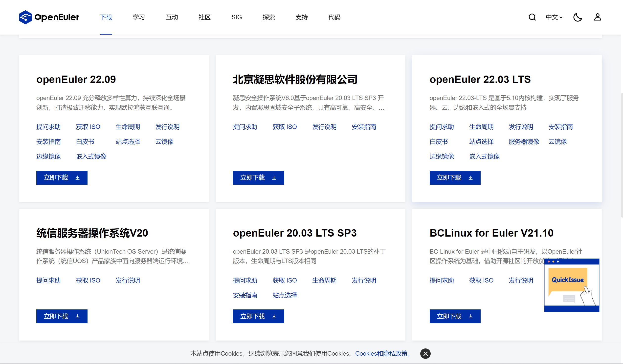
Task: Open 获取 ISO under 北京凝思软件股份有限公司
Action: tap(285, 127)
